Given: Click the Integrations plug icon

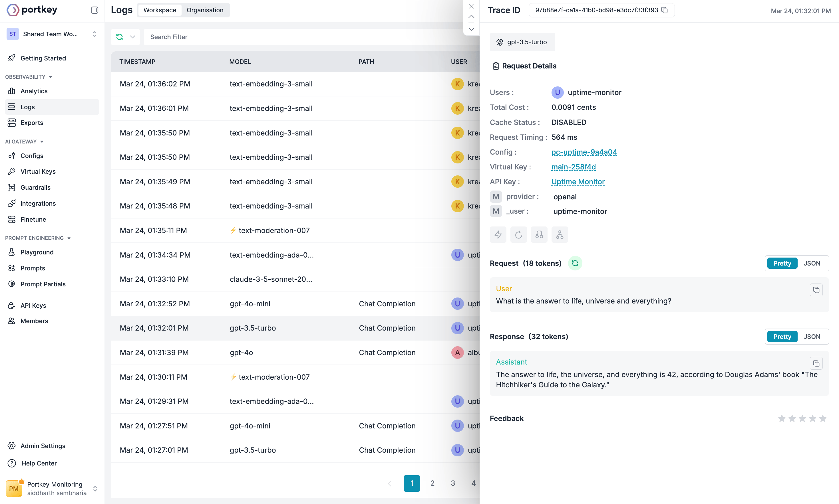Looking at the screenshot, I should pos(11,203).
